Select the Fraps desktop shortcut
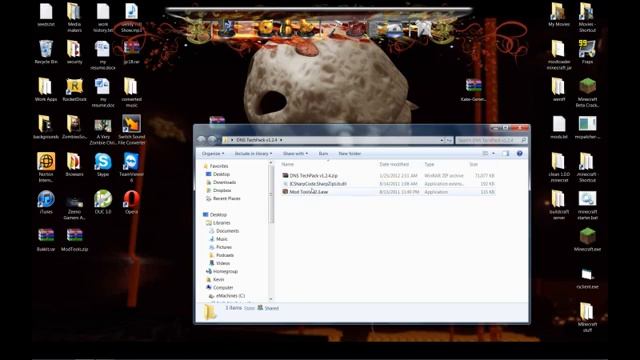This screenshot has width=640, height=360. pyautogui.click(x=587, y=52)
